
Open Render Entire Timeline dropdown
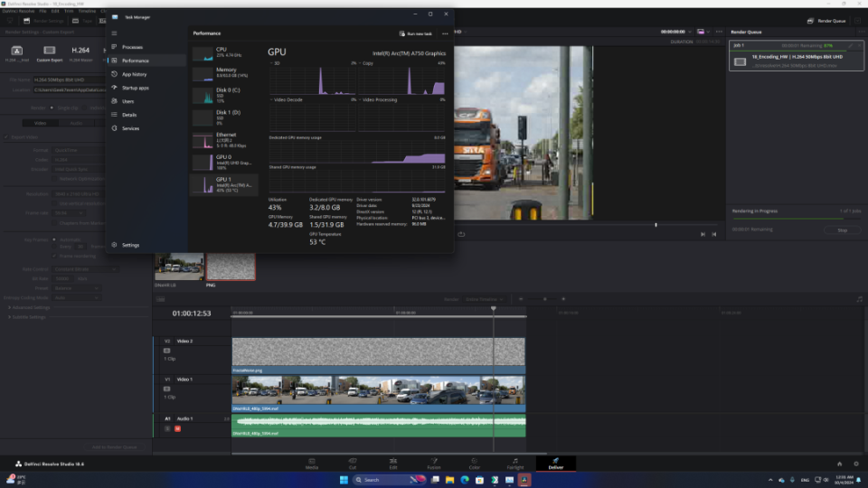click(x=485, y=299)
